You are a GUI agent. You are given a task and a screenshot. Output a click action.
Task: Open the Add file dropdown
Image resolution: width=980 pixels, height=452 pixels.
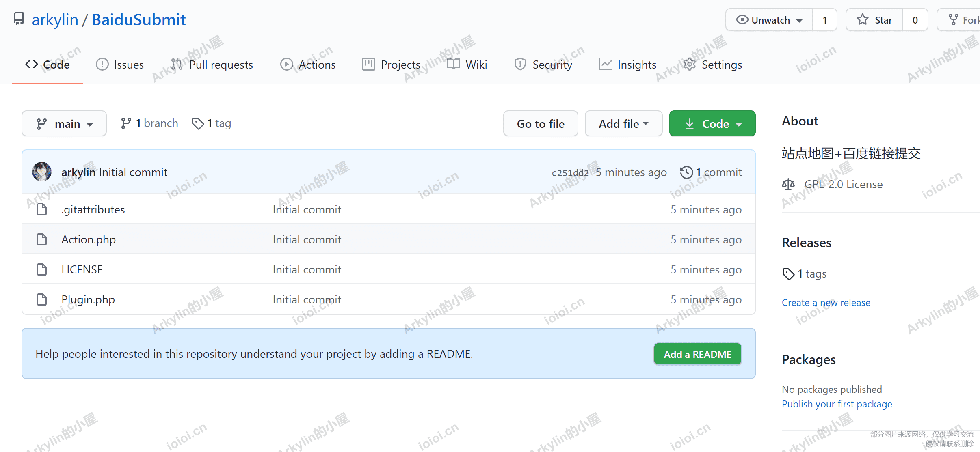pos(623,123)
